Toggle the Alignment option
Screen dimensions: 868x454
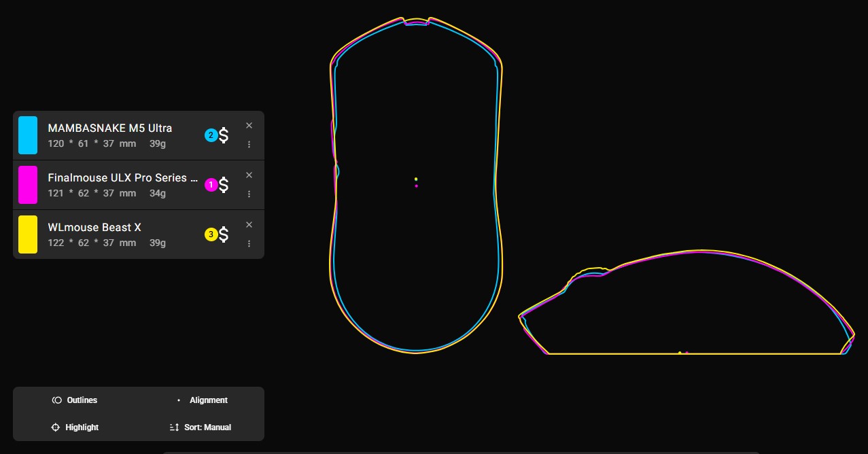coord(203,400)
